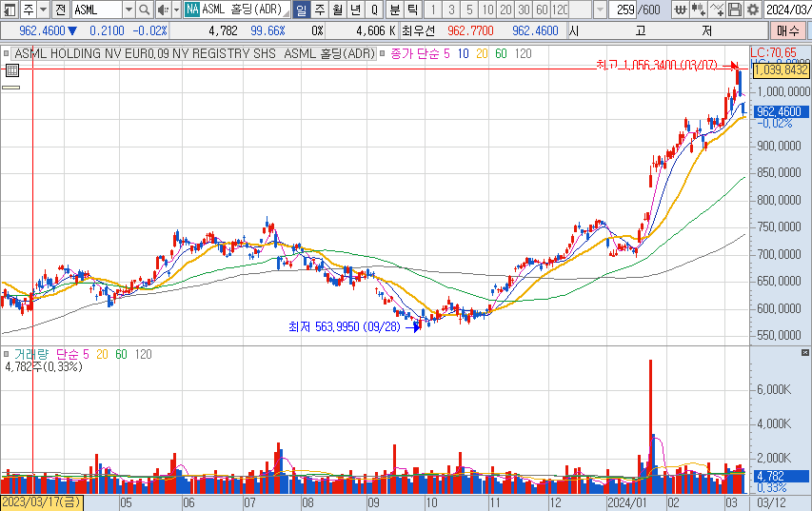This screenshot has height=511, width=812.
Task: Click the 120 price moving average label
Action: click(523, 53)
